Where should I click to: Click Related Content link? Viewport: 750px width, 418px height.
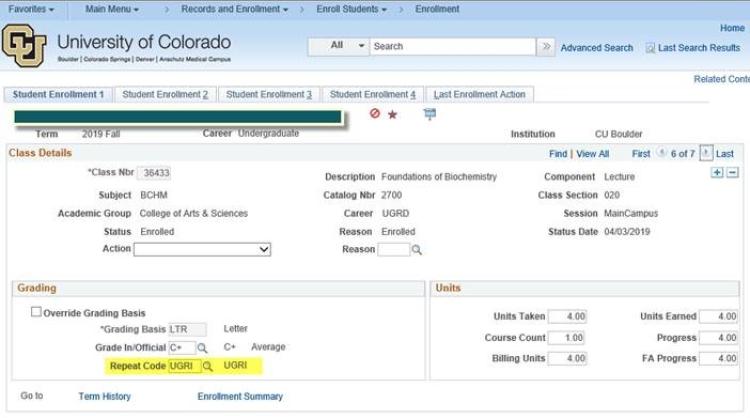[722, 79]
